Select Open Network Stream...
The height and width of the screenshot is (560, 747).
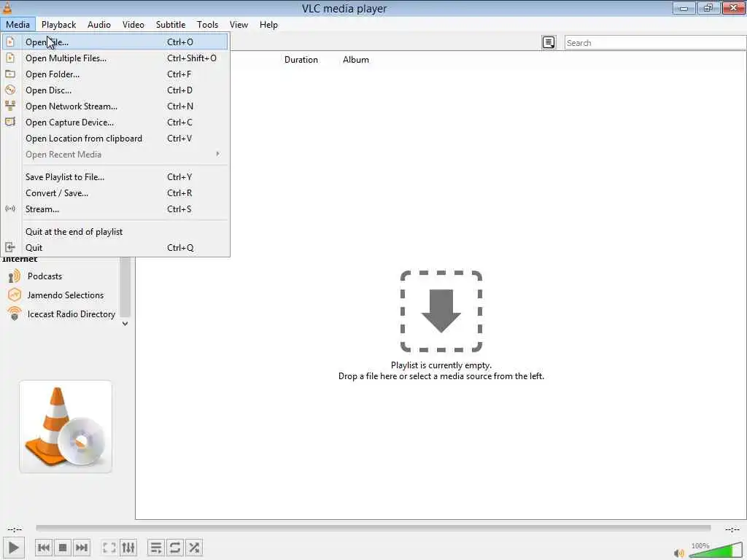click(115, 106)
